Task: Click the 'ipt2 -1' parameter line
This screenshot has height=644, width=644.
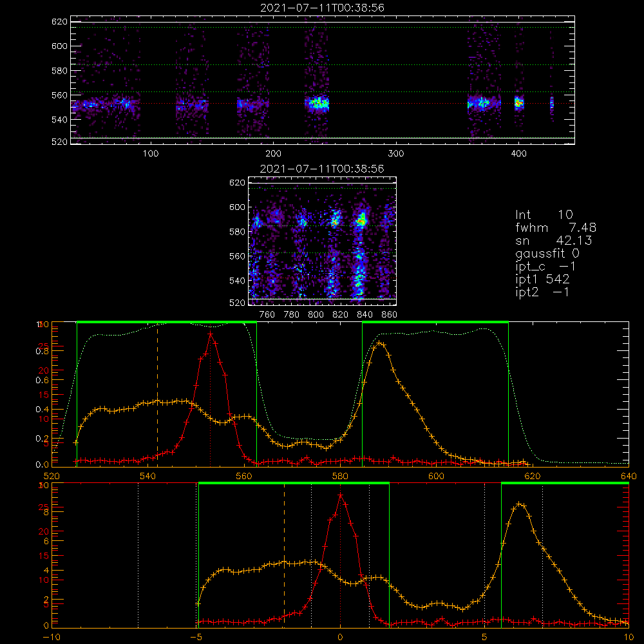Action: 542,292
